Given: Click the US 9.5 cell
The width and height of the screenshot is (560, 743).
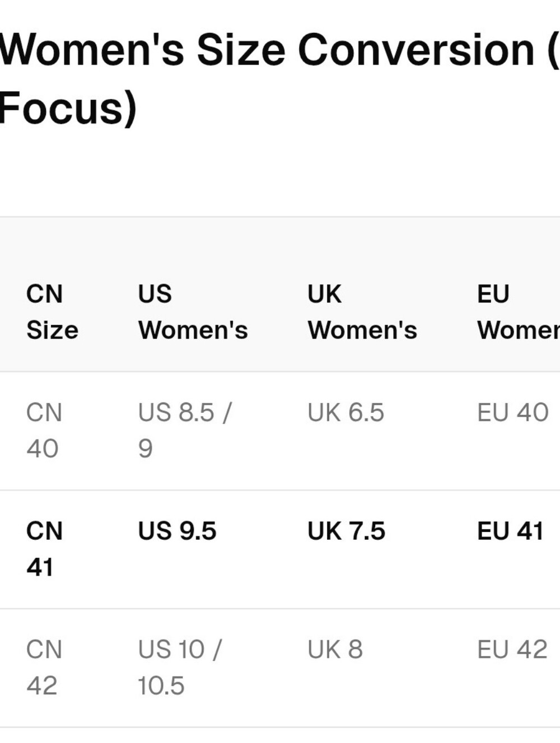Looking at the screenshot, I should pos(177,531).
